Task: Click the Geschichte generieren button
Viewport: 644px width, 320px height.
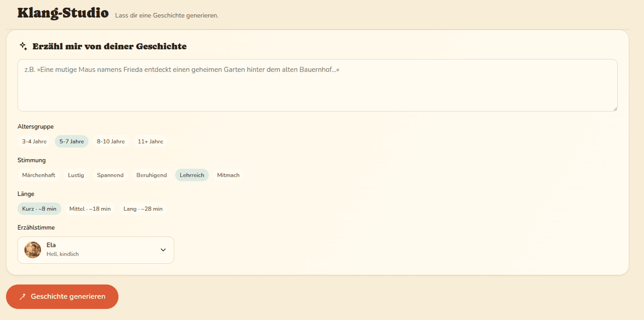Action: click(62, 296)
